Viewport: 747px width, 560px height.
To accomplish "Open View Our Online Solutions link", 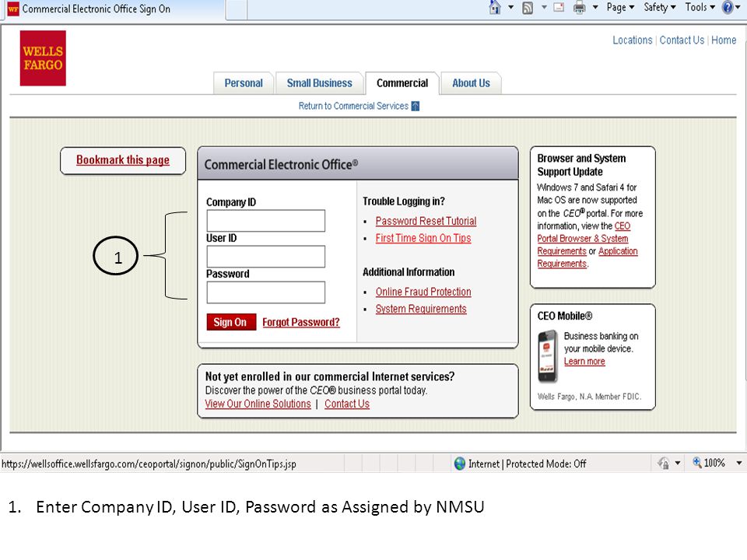I will click(x=258, y=404).
